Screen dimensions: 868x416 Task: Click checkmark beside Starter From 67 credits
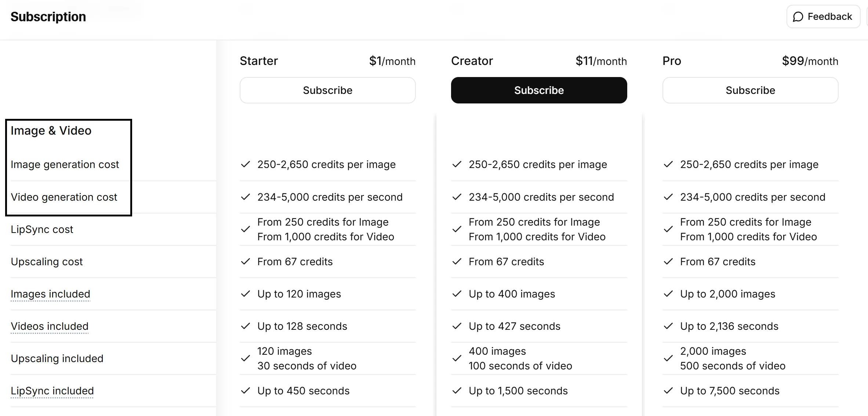pos(245,262)
